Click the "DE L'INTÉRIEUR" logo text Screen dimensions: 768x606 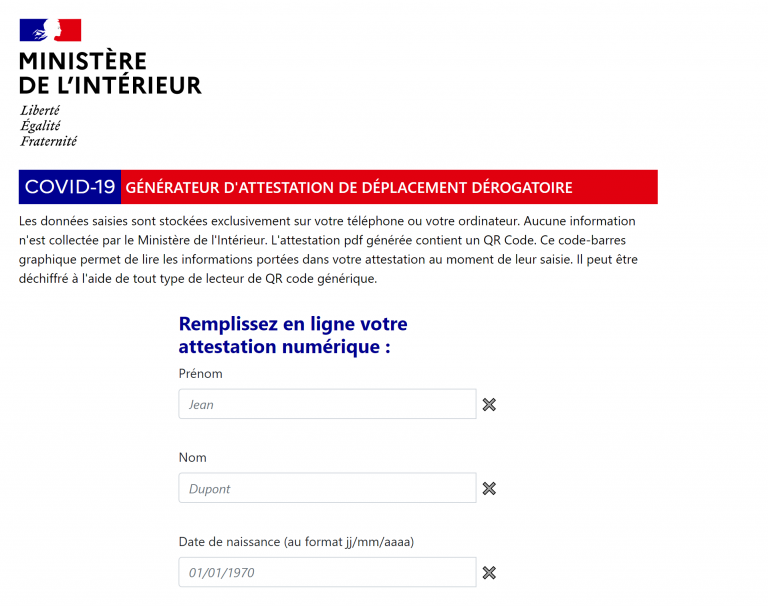click(x=110, y=85)
